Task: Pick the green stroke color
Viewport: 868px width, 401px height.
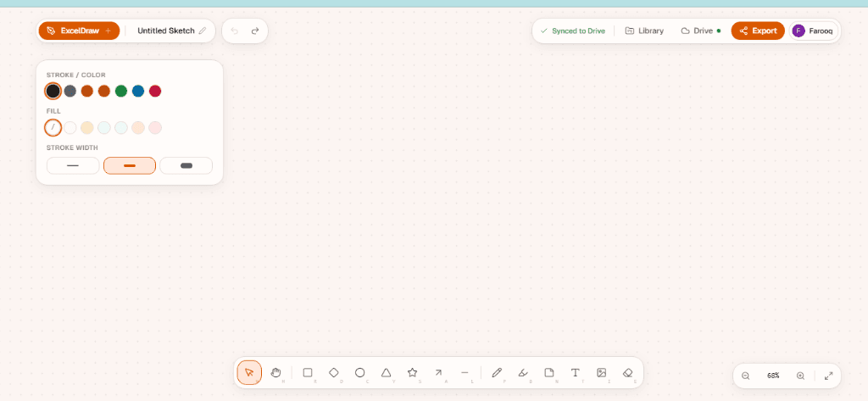Action: tap(121, 91)
